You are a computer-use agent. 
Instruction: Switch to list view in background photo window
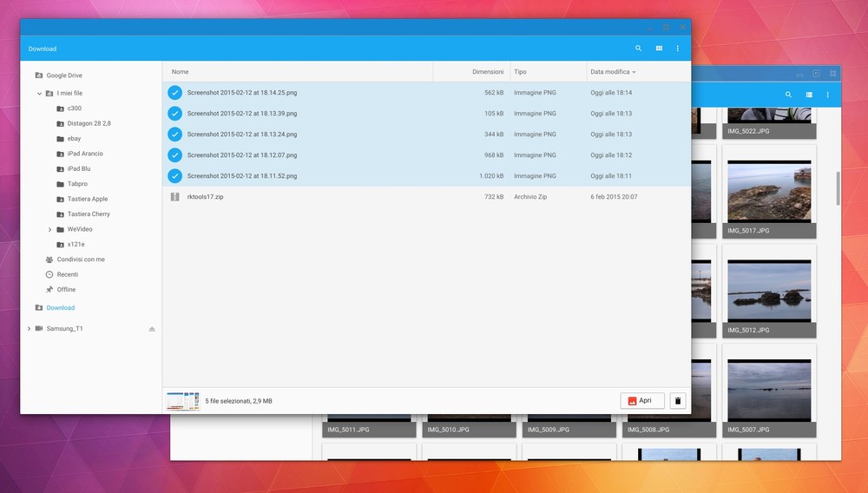(809, 95)
